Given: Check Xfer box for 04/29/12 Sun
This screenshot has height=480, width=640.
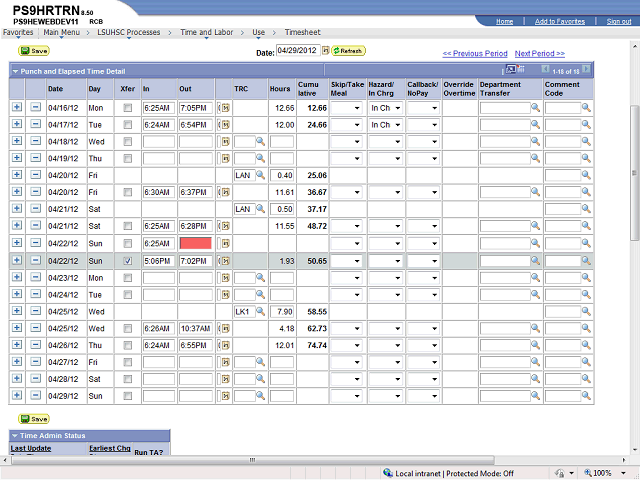Looking at the screenshot, I should point(128,396).
